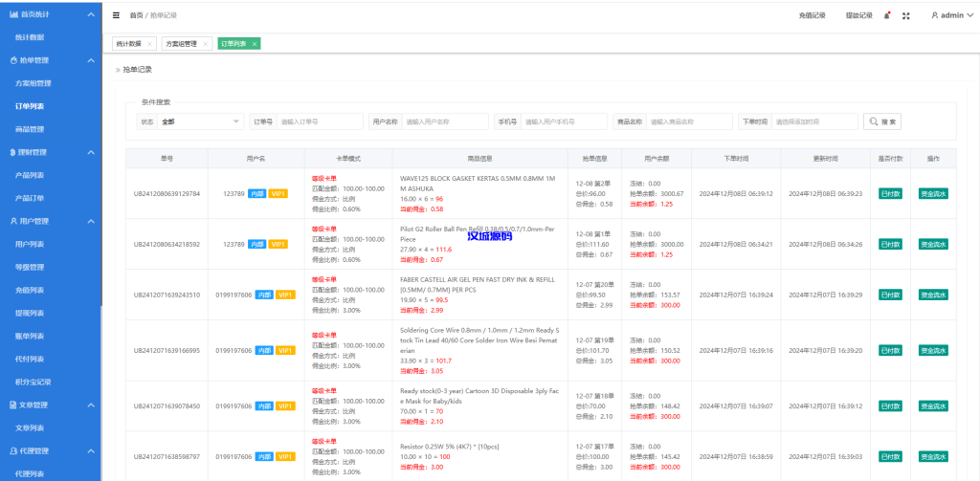Close the green 订单列表 tab

coord(254,44)
